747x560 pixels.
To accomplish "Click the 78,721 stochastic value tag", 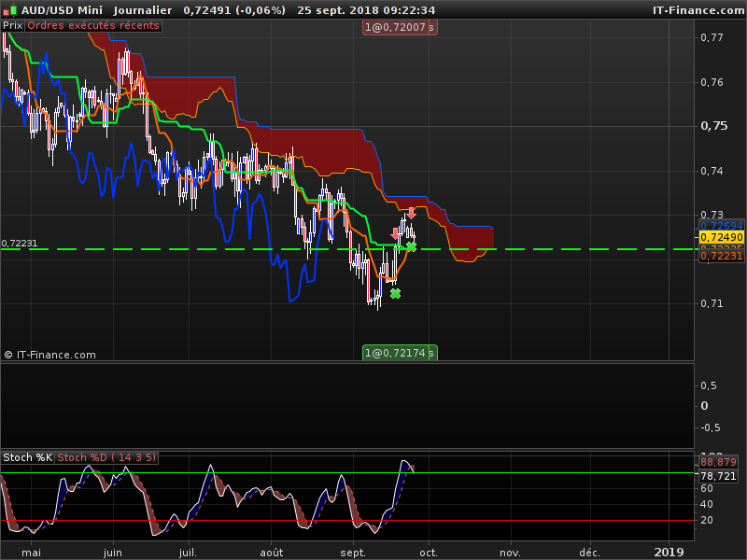I will (718, 476).
